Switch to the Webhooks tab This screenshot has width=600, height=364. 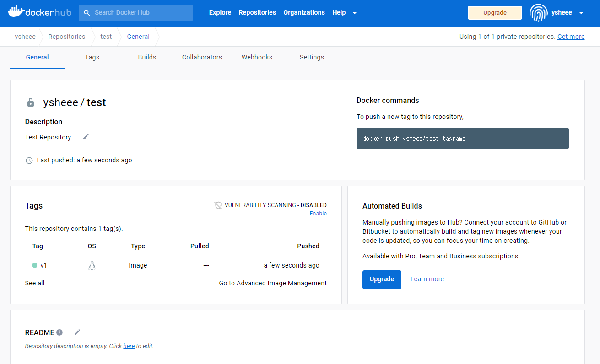pyautogui.click(x=257, y=57)
